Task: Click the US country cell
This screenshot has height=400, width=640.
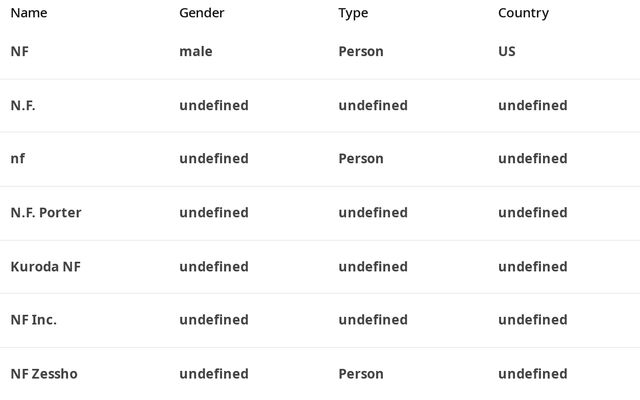Action: 507,51
